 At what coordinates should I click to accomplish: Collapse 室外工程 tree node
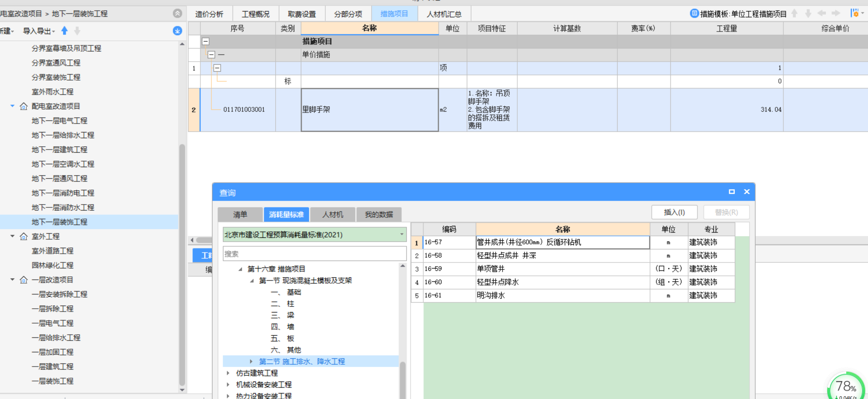point(12,236)
